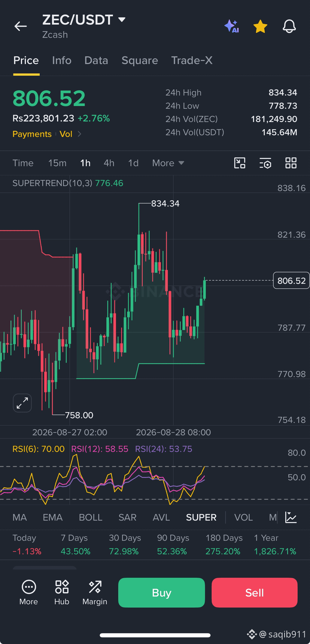Open chart drawing tools icon
Screen dimensions: 310x644
click(240, 163)
